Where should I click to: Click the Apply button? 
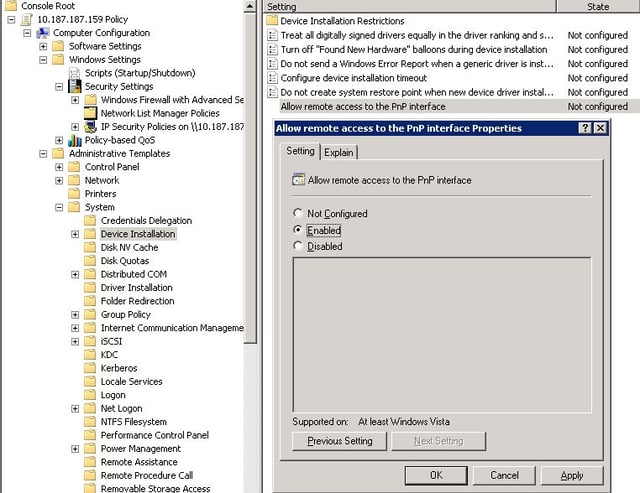572,475
